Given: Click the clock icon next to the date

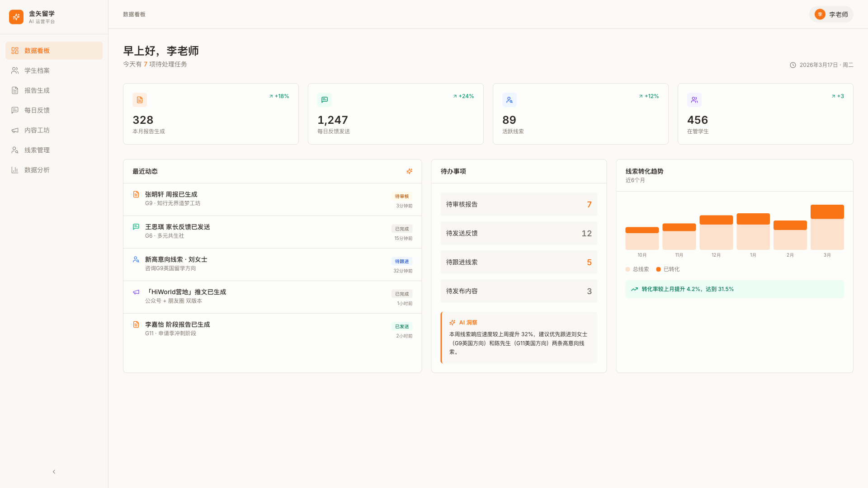Looking at the screenshot, I should tap(793, 65).
